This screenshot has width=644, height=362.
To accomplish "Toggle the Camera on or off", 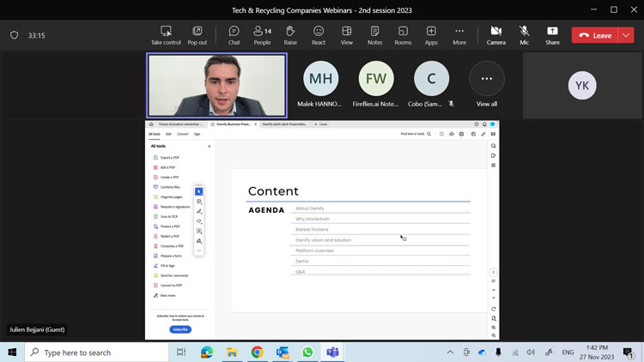I will 495,34.
